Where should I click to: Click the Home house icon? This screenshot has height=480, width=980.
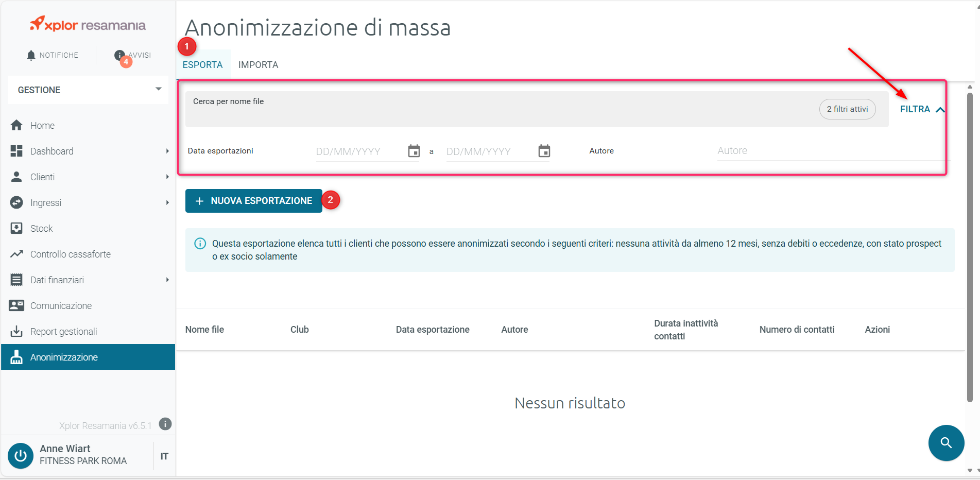point(16,125)
